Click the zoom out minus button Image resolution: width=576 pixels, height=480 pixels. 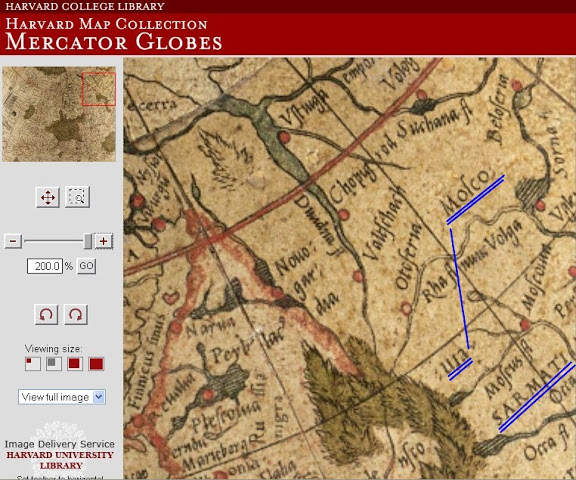13,241
